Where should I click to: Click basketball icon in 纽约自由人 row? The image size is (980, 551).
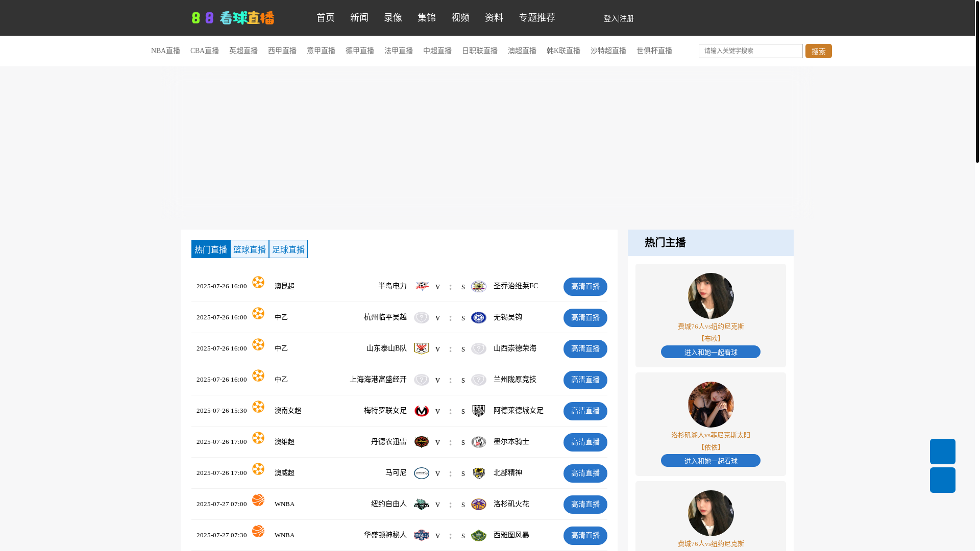click(258, 500)
